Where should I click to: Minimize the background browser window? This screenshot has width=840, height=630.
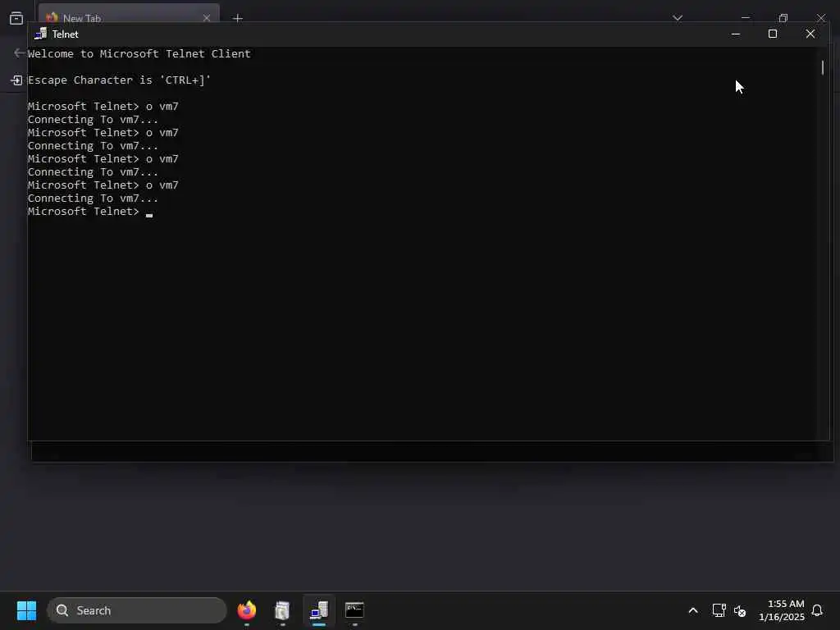(x=745, y=18)
